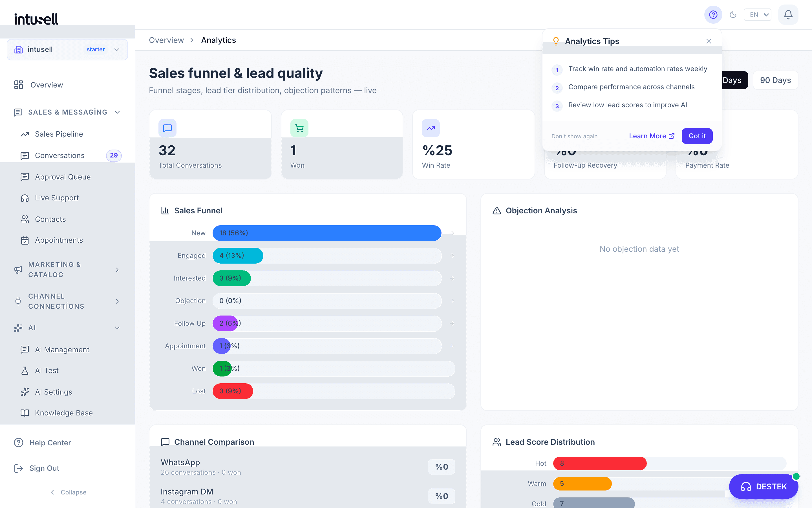Click the Won funnel bar 1 (3%)
The image size is (812, 508).
coord(222,369)
